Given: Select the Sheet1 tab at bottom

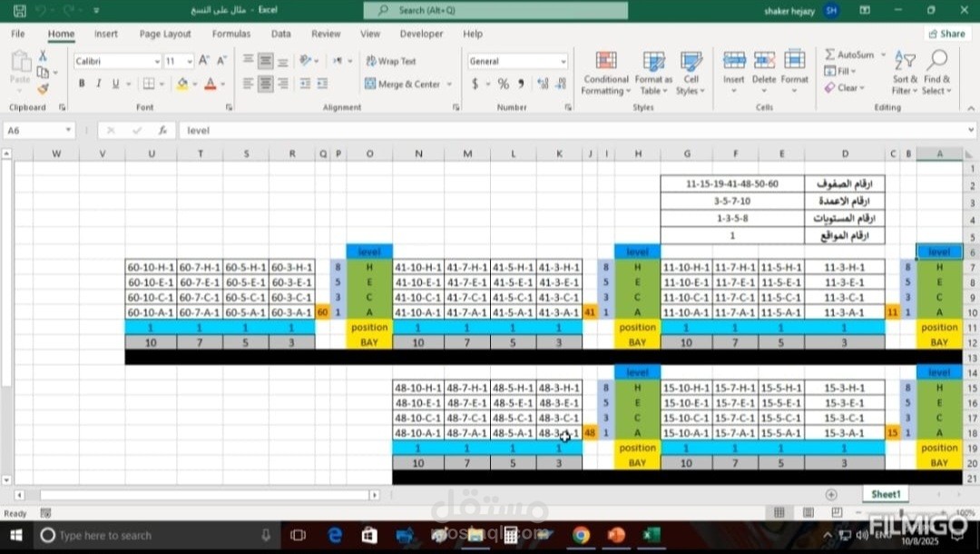Looking at the screenshot, I should pos(884,493).
